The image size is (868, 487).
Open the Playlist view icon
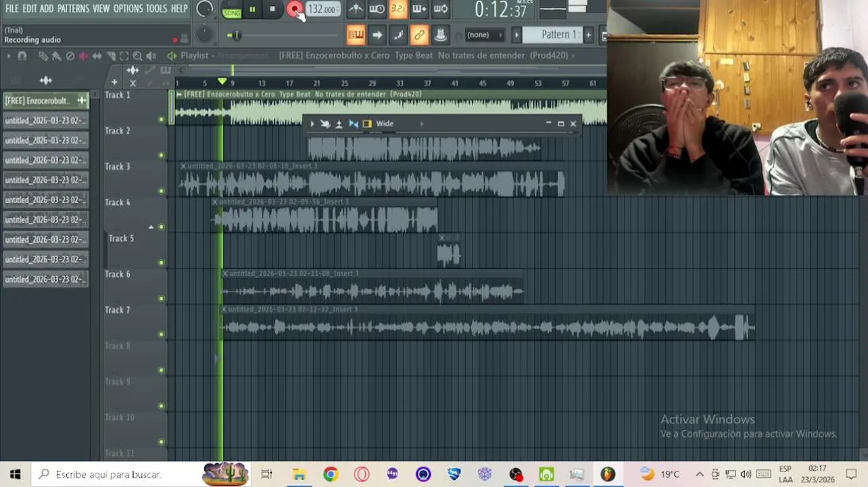click(356, 34)
